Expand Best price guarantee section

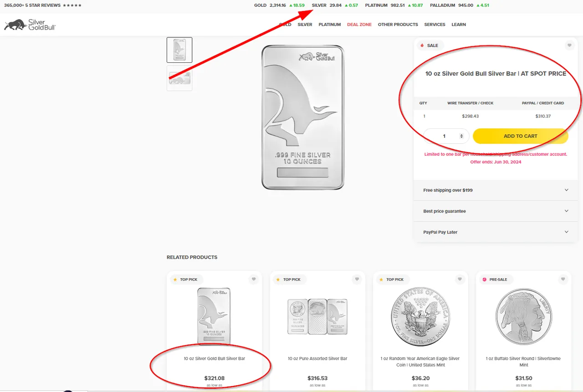[x=496, y=211]
